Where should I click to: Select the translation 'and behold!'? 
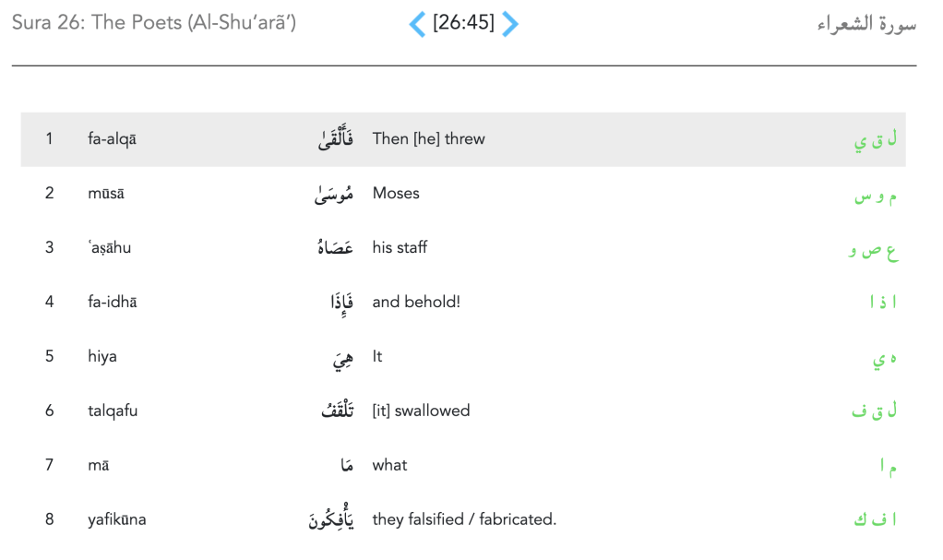click(416, 302)
